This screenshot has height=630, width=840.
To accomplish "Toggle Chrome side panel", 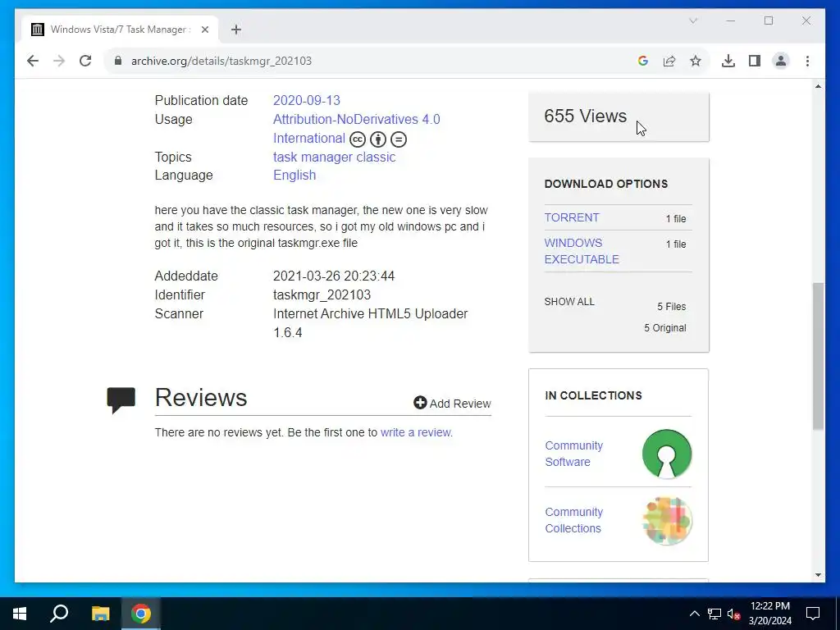I will pos(755,61).
